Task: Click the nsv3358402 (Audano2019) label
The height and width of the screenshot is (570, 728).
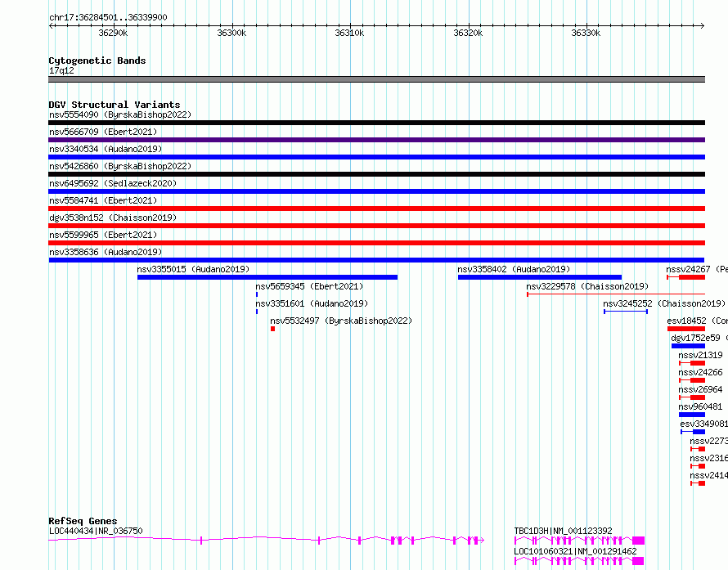Action: click(x=514, y=269)
